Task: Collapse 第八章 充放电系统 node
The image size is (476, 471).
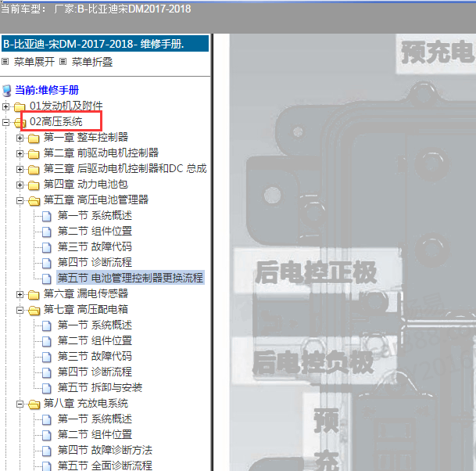Action: coord(20,404)
